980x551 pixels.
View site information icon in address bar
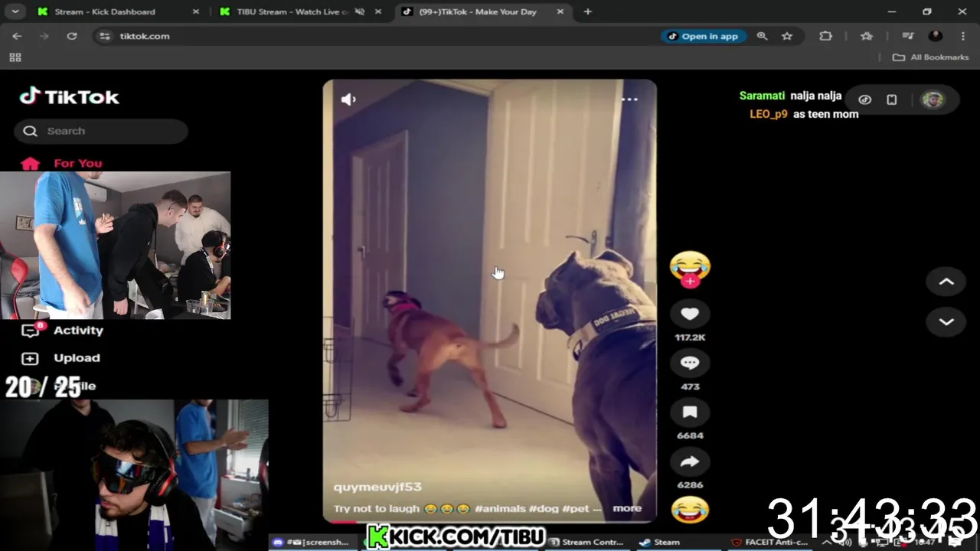[105, 36]
